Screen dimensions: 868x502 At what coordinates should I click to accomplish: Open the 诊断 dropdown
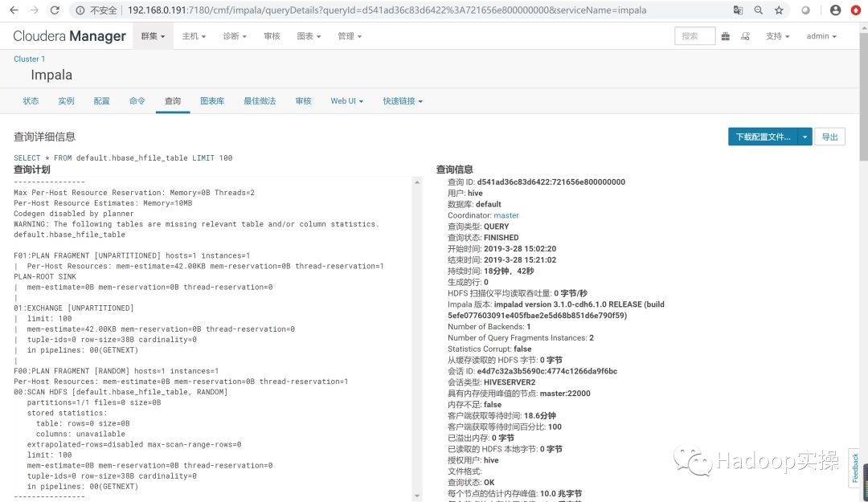pos(235,36)
